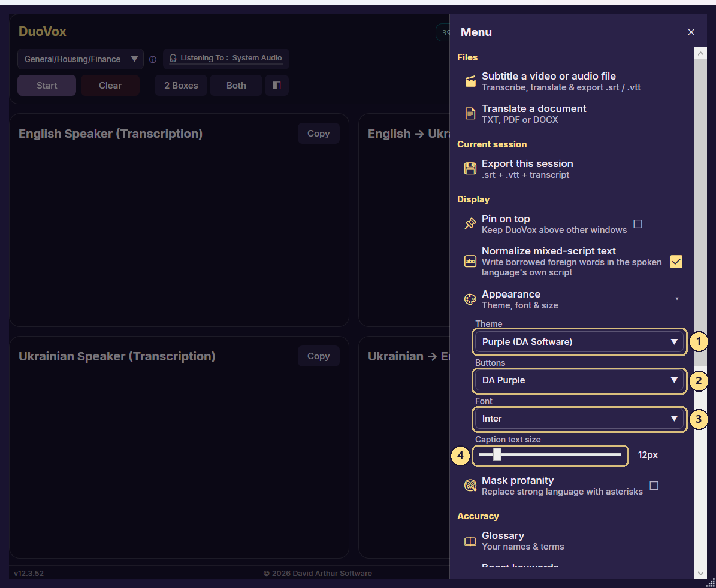The width and height of the screenshot is (716, 588).
Task: Open the General/Housing/Finance domain dropdown
Action: tap(80, 59)
